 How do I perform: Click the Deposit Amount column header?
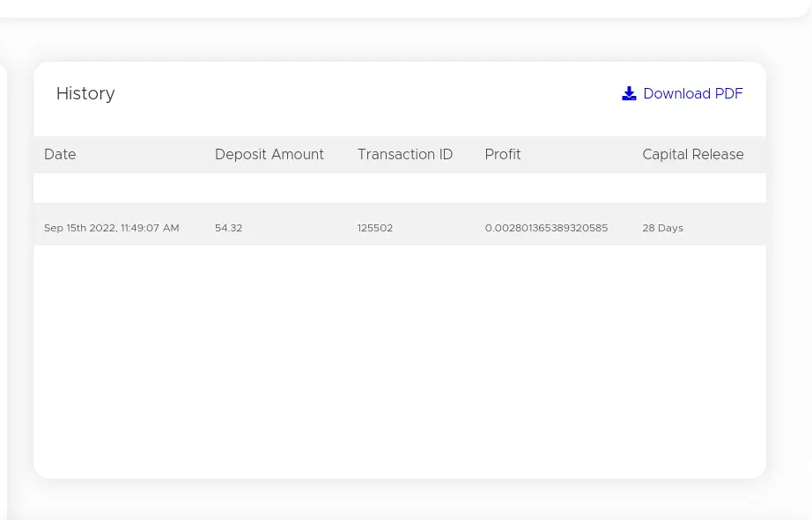(x=269, y=154)
